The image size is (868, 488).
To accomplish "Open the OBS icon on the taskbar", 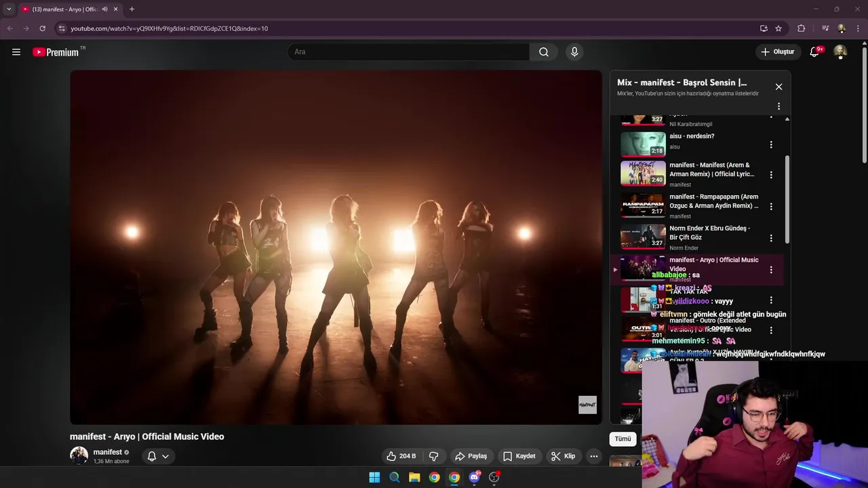I will (494, 477).
